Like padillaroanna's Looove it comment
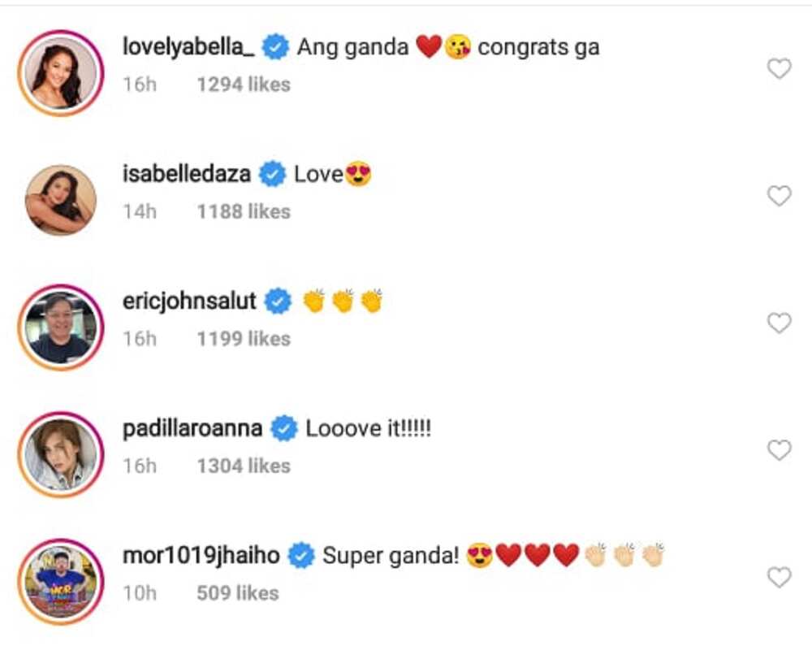The image size is (812, 646). click(779, 450)
